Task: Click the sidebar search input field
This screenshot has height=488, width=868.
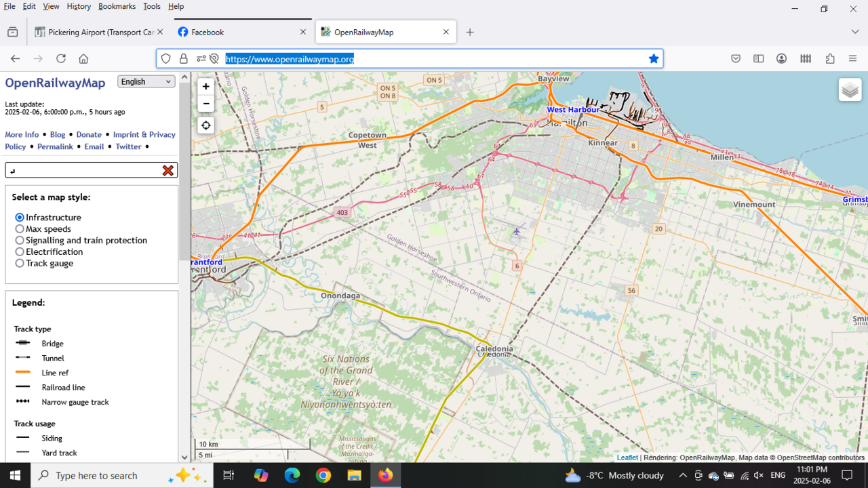Action: click(81, 171)
